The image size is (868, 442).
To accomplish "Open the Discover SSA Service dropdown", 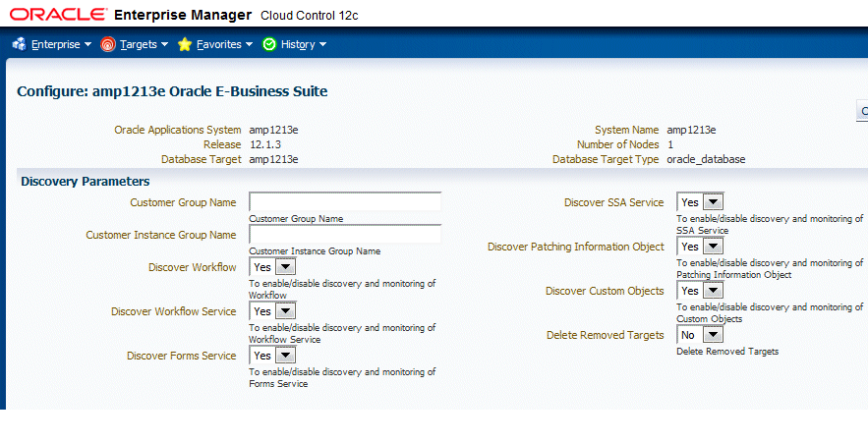I will point(700,202).
